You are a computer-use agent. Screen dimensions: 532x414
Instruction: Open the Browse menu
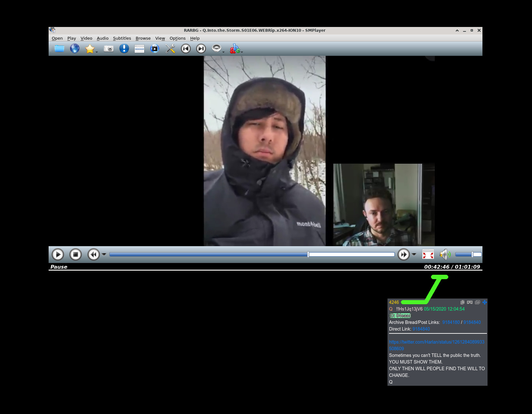[143, 38]
